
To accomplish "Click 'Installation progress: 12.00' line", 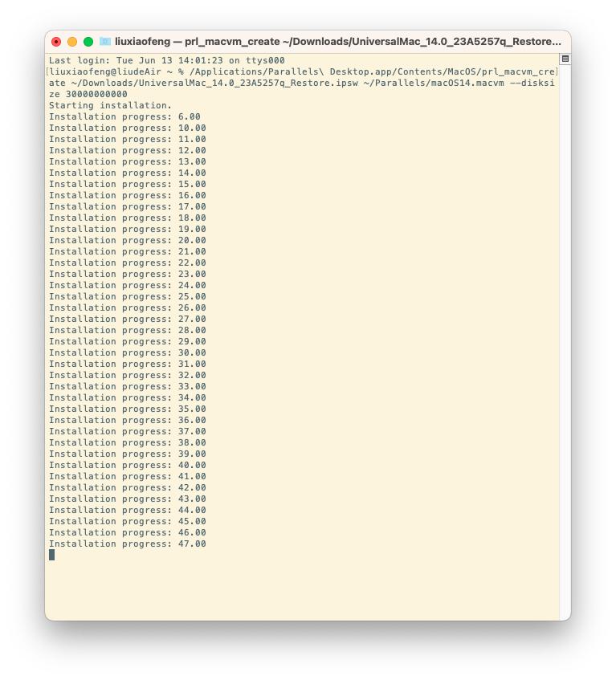I will point(127,150).
